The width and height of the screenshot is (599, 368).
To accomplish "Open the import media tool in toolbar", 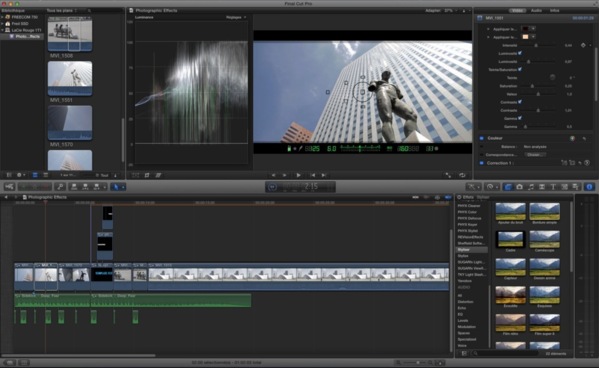I will click(x=9, y=186).
